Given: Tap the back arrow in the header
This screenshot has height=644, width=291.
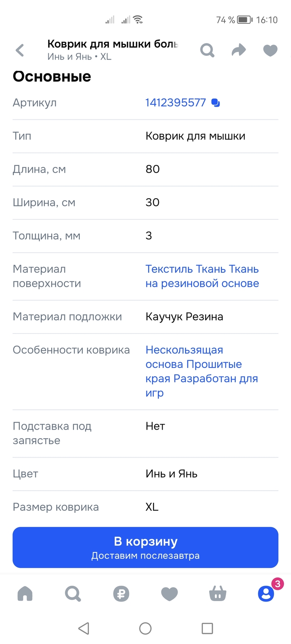Looking at the screenshot, I should pos(20,50).
